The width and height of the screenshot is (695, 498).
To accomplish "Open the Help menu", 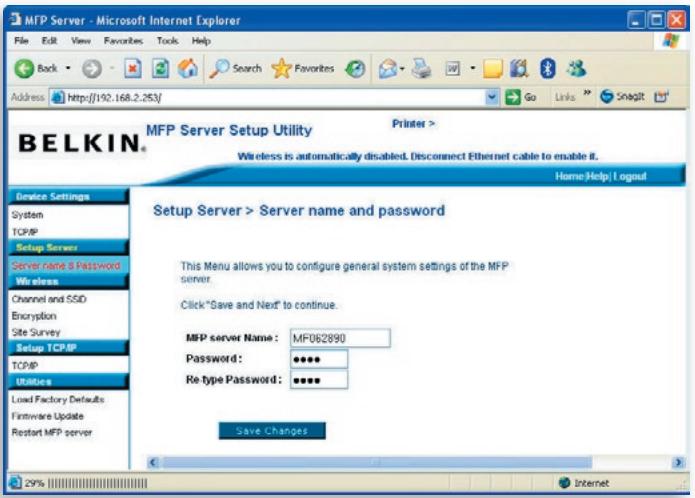I will click(x=201, y=41).
